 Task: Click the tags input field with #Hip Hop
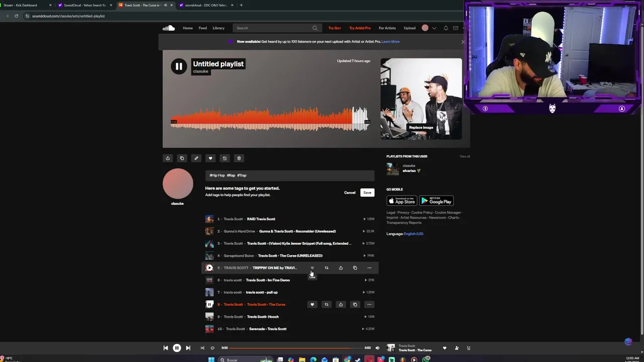[x=290, y=175]
